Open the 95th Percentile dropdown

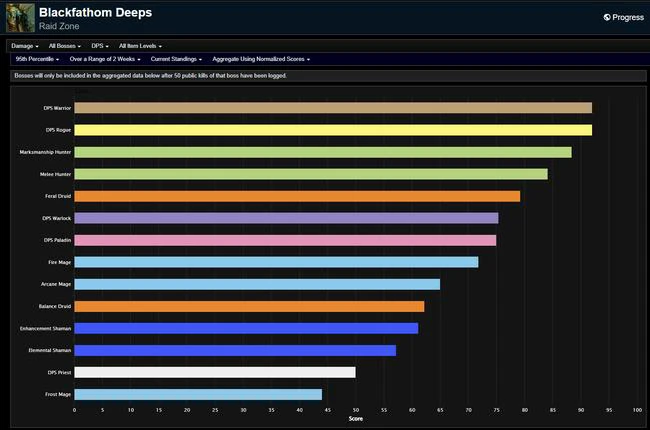pyautogui.click(x=37, y=59)
